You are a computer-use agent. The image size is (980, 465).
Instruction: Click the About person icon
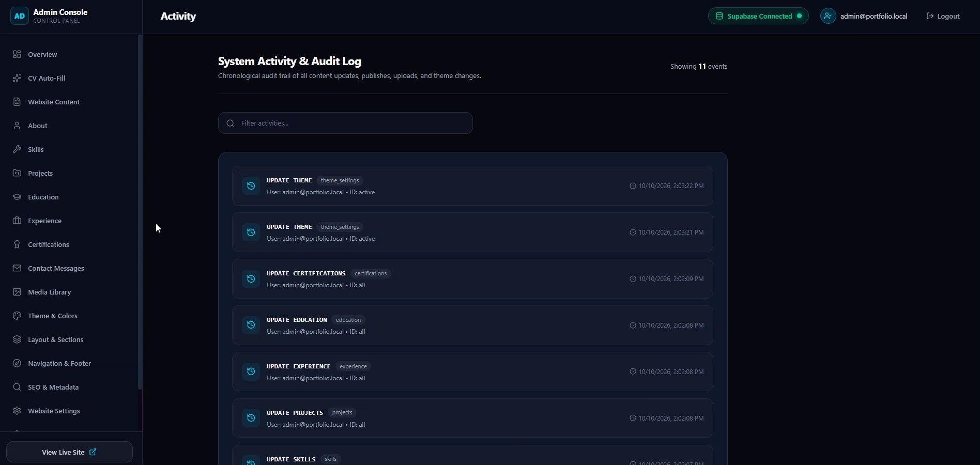(x=17, y=126)
